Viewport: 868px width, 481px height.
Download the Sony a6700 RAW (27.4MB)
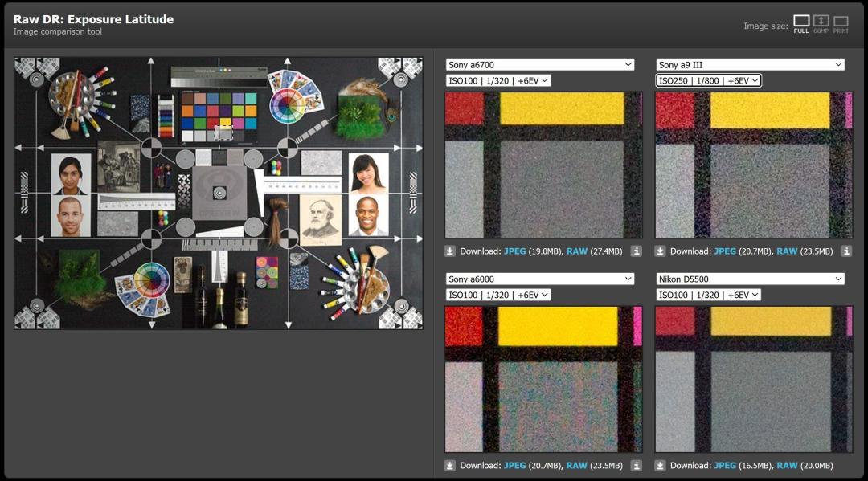pyautogui.click(x=577, y=251)
